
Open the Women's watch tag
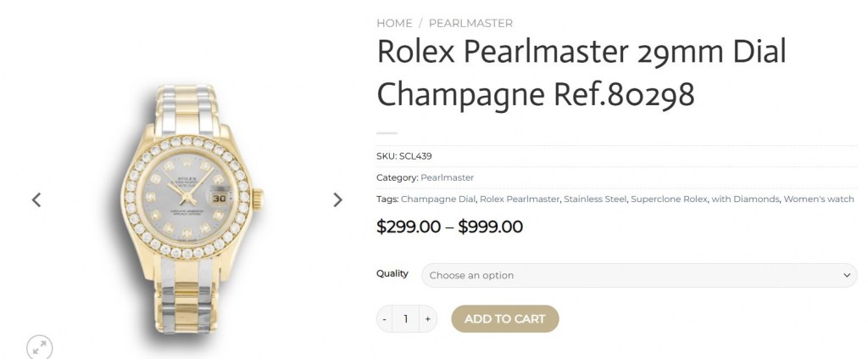(818, 199)
